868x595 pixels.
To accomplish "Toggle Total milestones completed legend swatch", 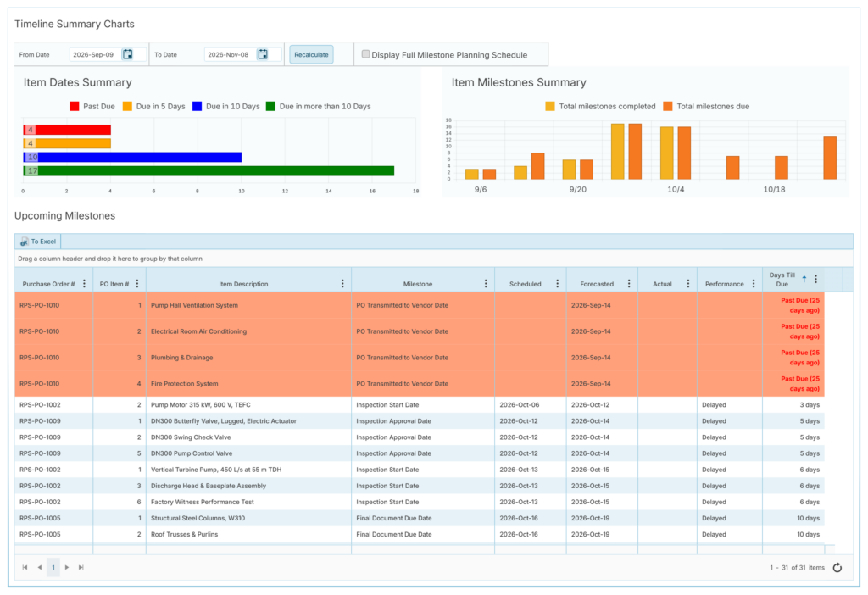I will coord(549,106).
